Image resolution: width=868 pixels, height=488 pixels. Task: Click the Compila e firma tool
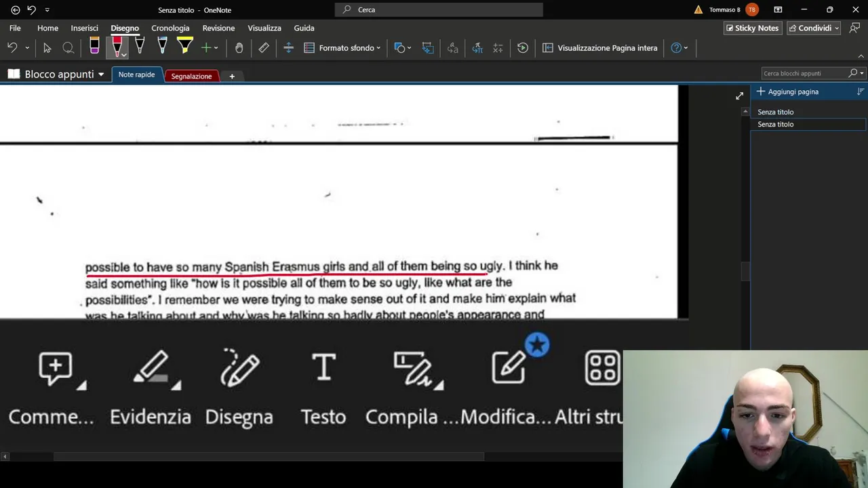pyautogui.click(x=412, y=389)
